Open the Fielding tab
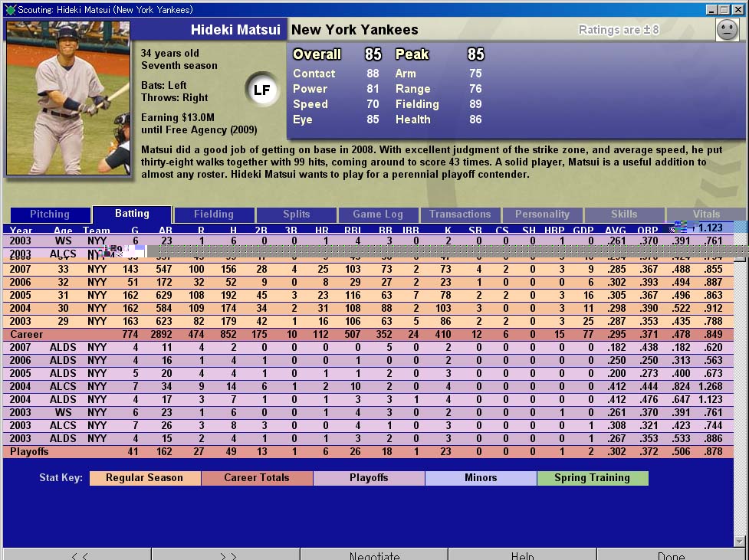 click(x=214, y=215)
